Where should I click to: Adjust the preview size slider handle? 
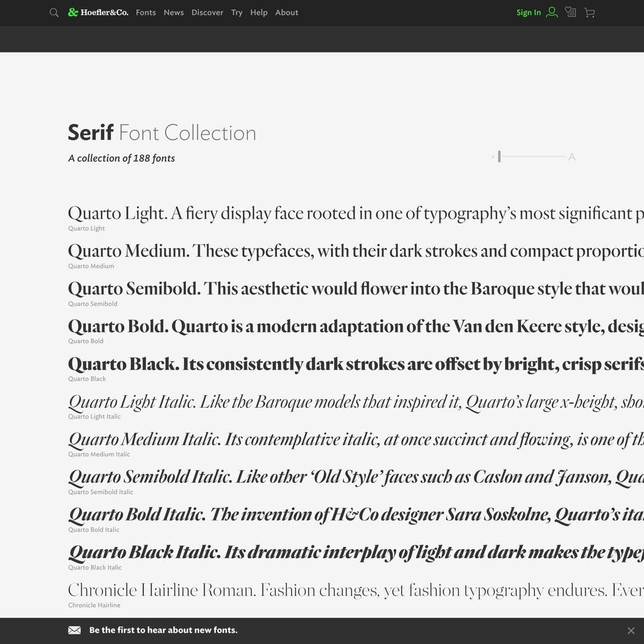coord(500,157)
